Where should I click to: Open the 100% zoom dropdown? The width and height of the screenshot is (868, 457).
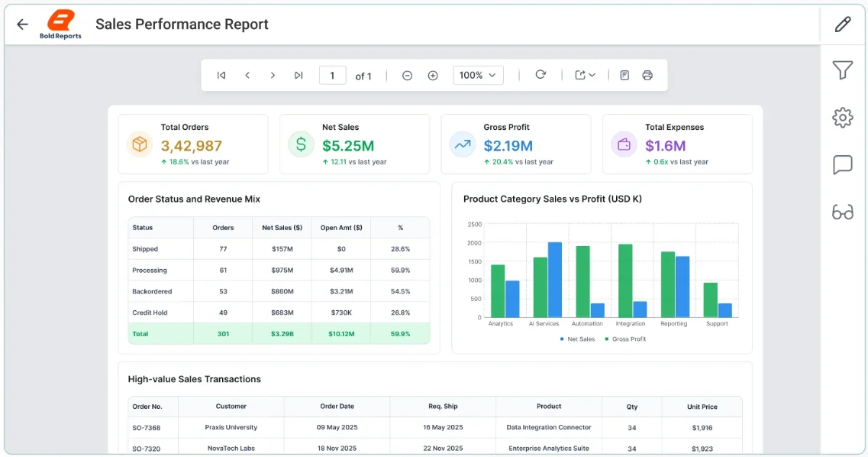(x=478, y=76)
